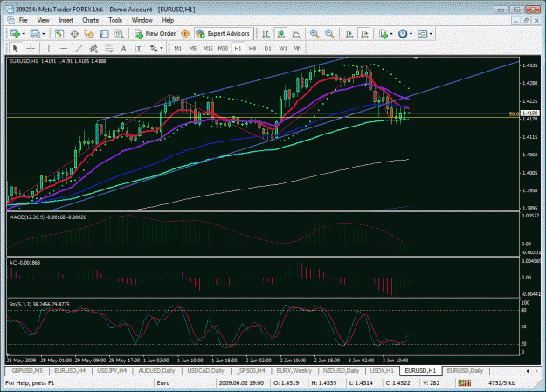Switch to AUDUSD,Daily chart tab

point(156,371)
